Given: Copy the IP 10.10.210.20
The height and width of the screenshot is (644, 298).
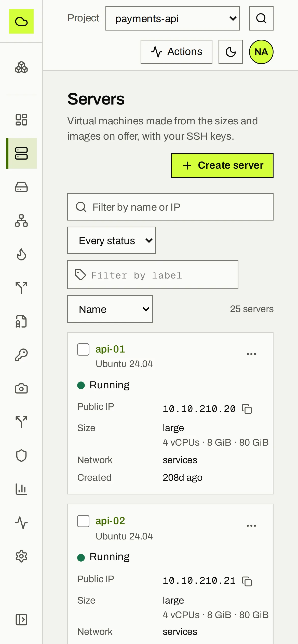Looking at the screenshot, I should [247, 409].
